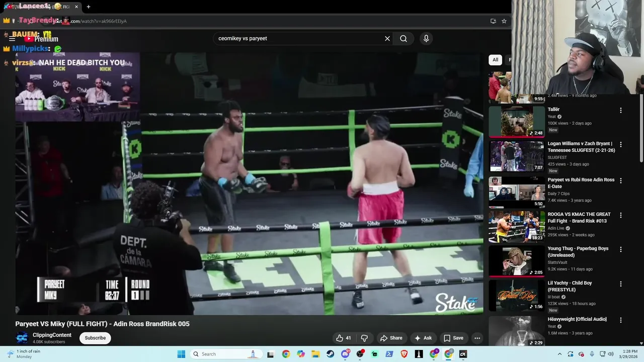Open Paryeet vs Rubi Rose E-Date thumbnail
This screenshot has width=644, height=362.
[517, 192]
